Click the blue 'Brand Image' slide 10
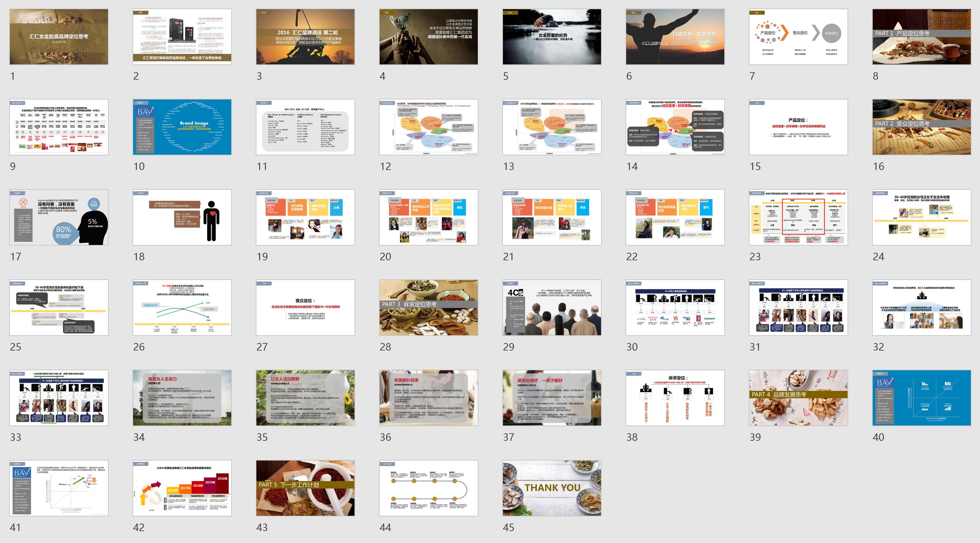Screen dimensions: 980x543 coord(182,127)
